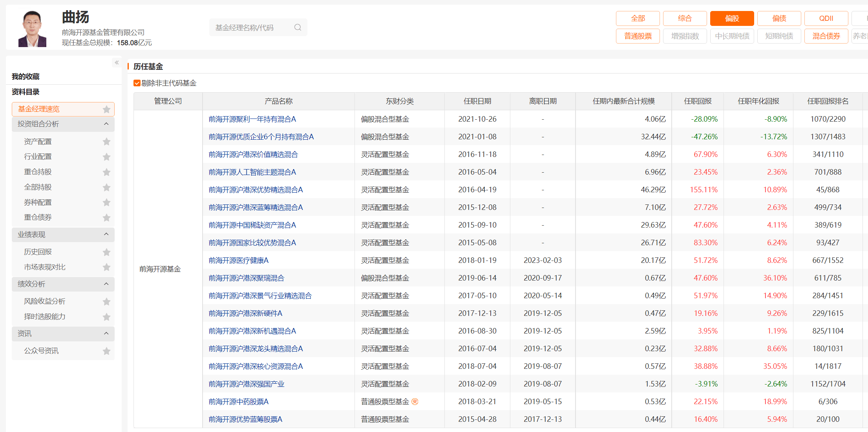
Task: Star the 资产配置 item
Action: (106, 142)
